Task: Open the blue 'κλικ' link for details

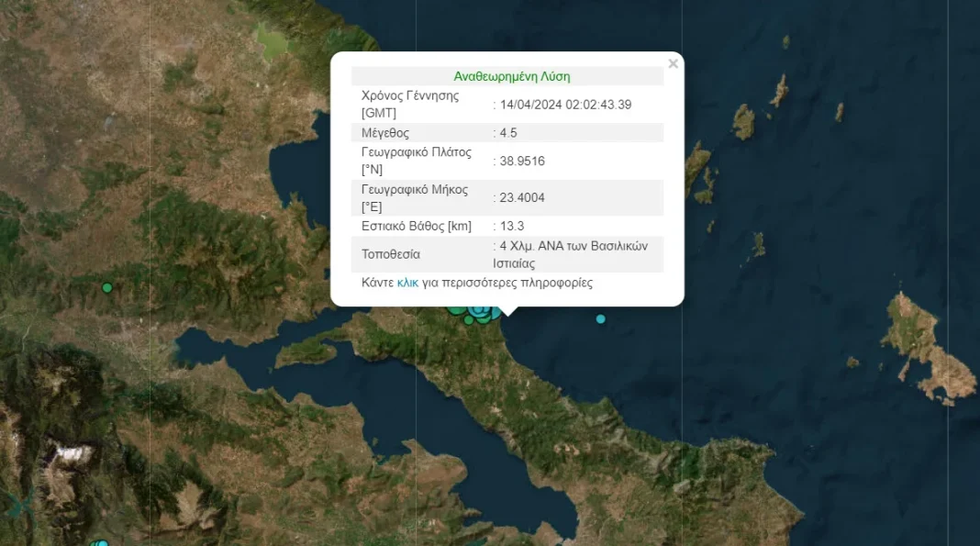Action: pyautogui.click(x=407, y=283)
